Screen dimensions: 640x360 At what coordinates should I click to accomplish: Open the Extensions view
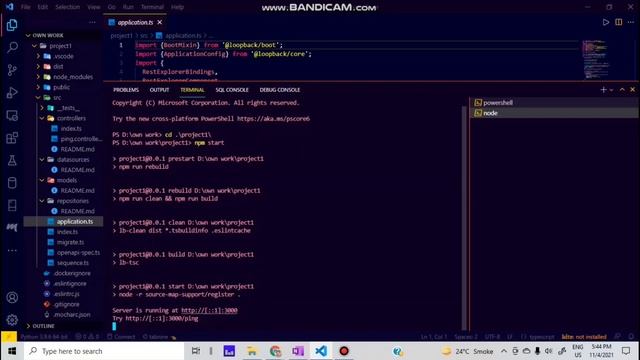12,138
